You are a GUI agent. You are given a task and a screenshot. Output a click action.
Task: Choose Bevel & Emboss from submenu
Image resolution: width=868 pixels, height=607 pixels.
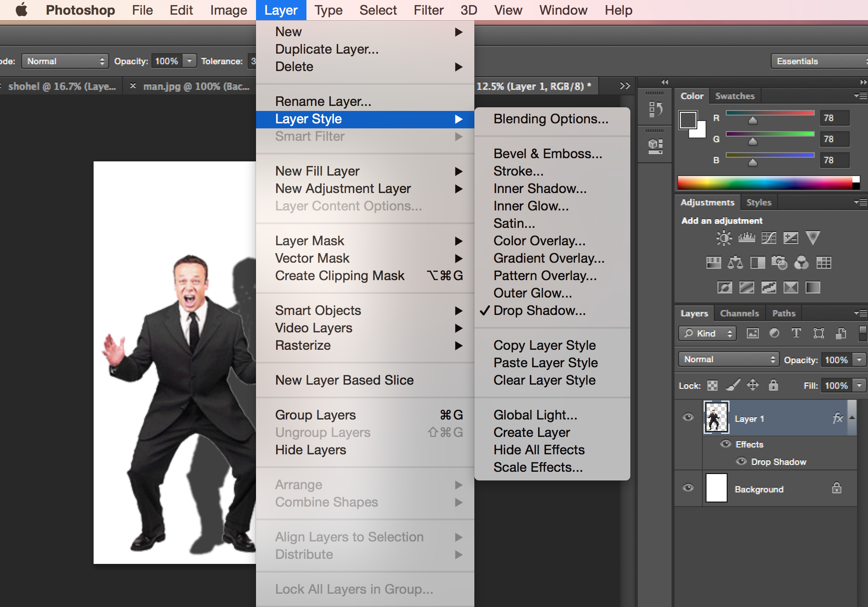tap(547, 154)
